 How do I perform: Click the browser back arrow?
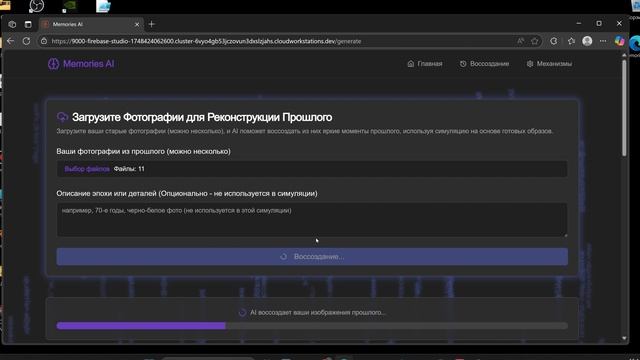pyautogui.click(x=11, y=41)
